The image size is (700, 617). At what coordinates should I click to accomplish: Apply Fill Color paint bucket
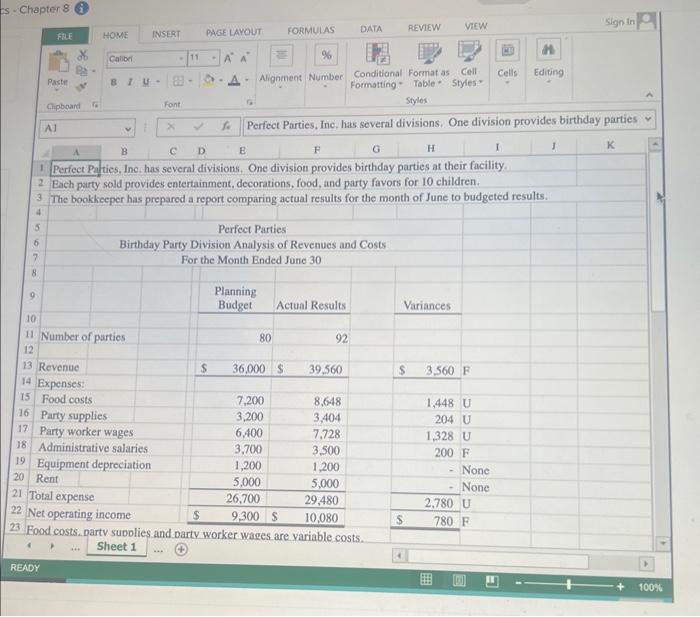pos(208,80)
